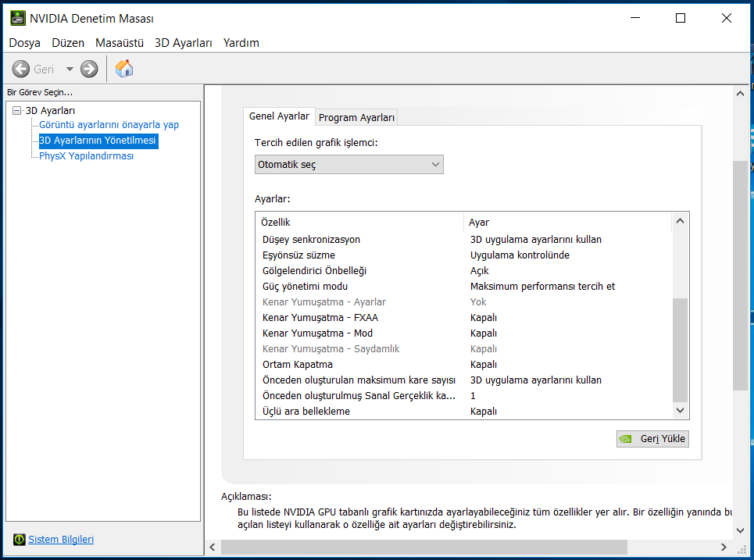Click the NVIDIA app icon in title bar
754x560 pixels.
tap(18, 18)
